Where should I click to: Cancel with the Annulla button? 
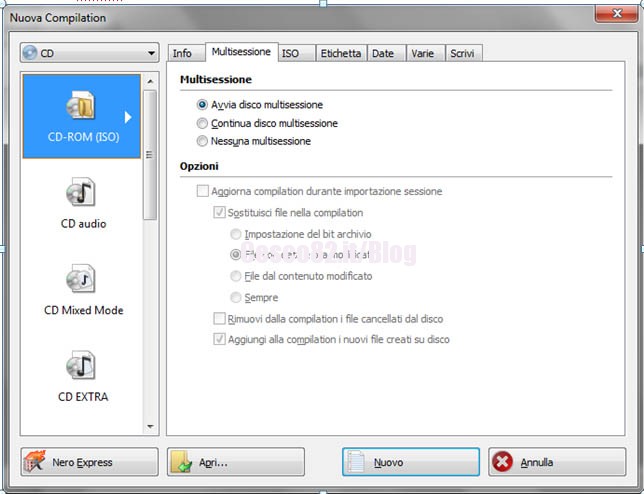pyautogui.click(x=557, y=462)
